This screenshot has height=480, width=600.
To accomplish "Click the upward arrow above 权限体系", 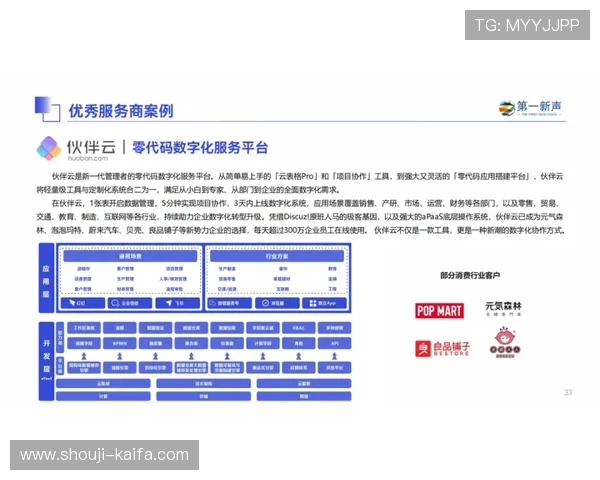I will tap(298, 356).
